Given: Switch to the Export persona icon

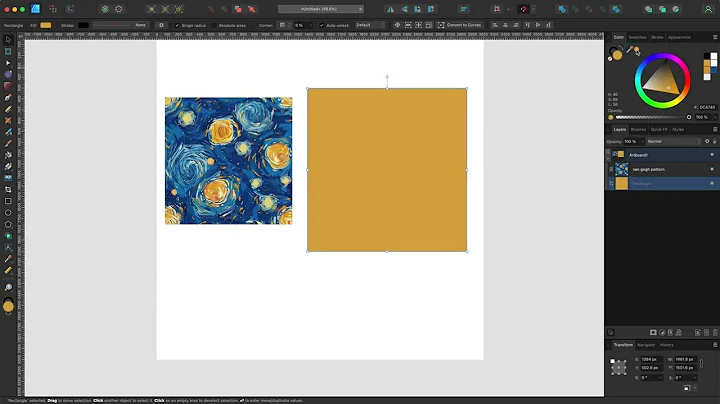Looking at the screenshot, I should 70,9.
